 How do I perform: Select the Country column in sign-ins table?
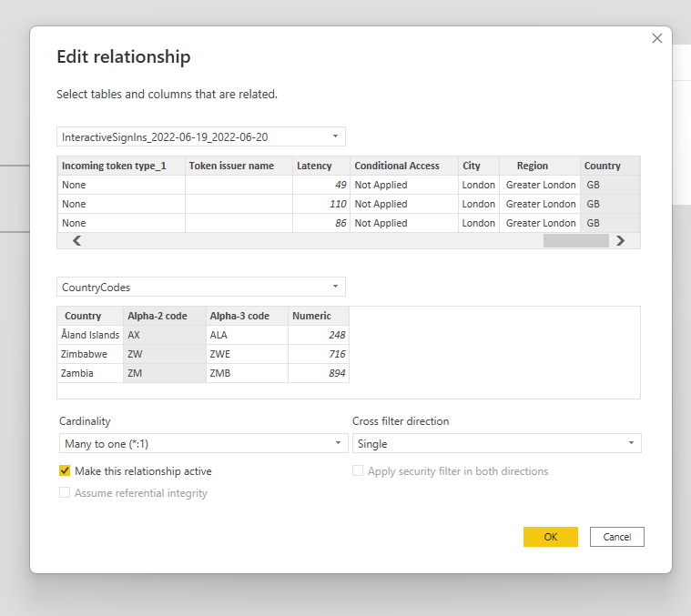(610, 166)
